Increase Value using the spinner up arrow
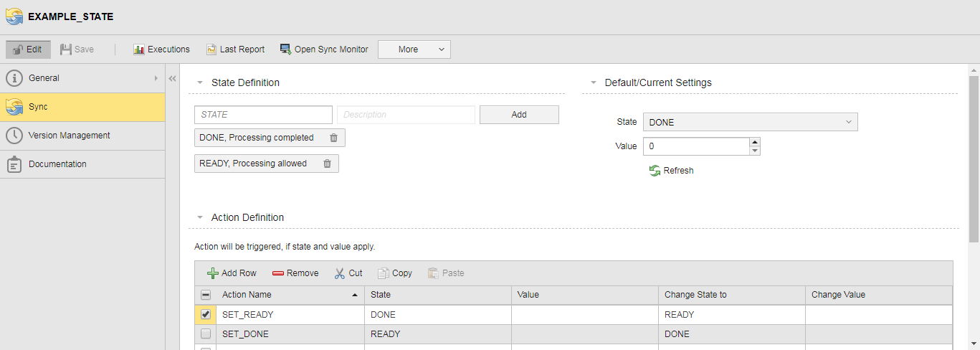This screenshot has height=350, width=980. 754,142
